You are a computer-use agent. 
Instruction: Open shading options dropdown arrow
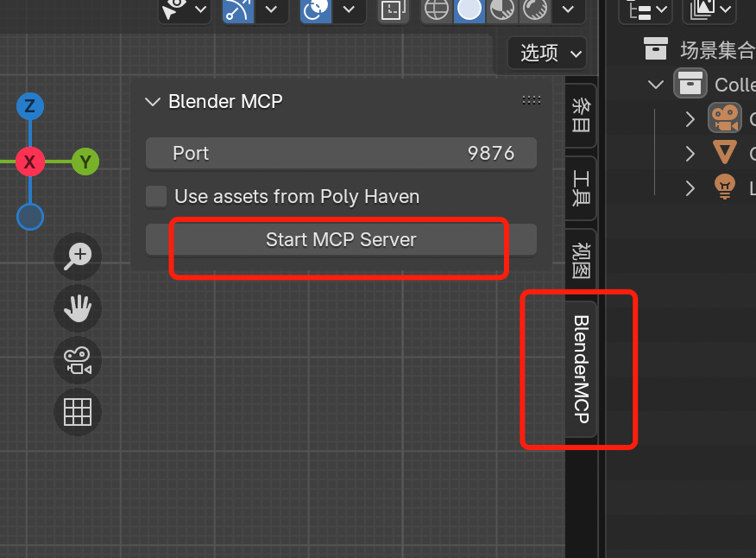point(569,10)
